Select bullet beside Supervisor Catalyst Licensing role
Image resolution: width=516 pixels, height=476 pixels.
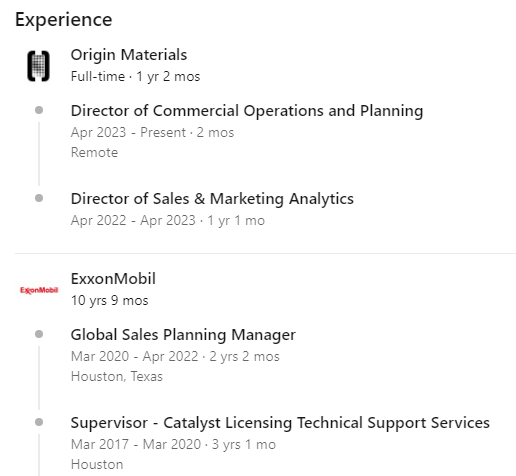click(x=39, y=422)
